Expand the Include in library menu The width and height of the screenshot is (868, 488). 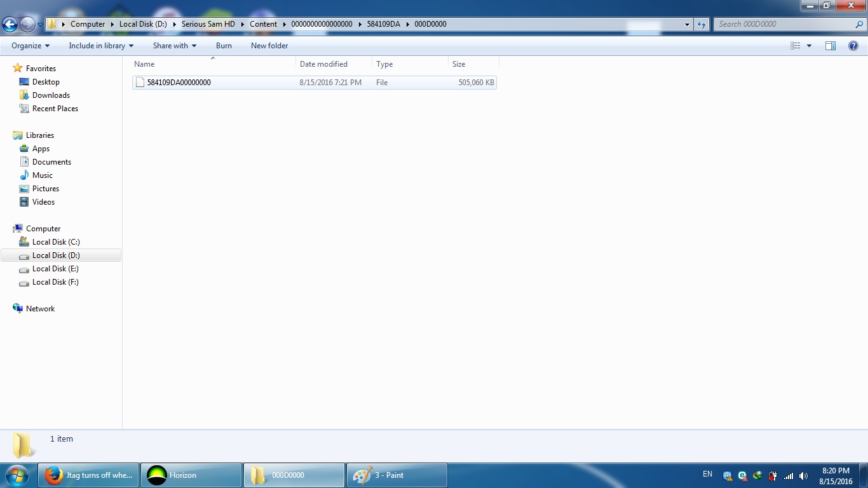101,46
